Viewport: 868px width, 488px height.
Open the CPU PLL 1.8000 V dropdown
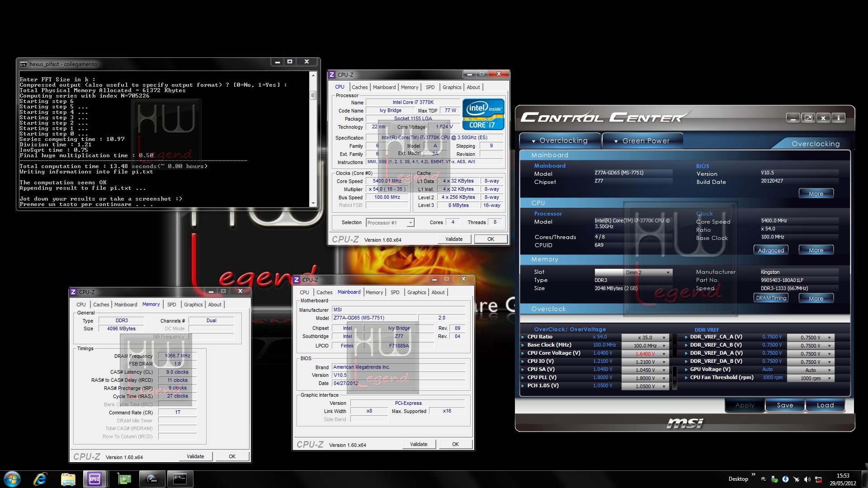click(x=646, y=379)
